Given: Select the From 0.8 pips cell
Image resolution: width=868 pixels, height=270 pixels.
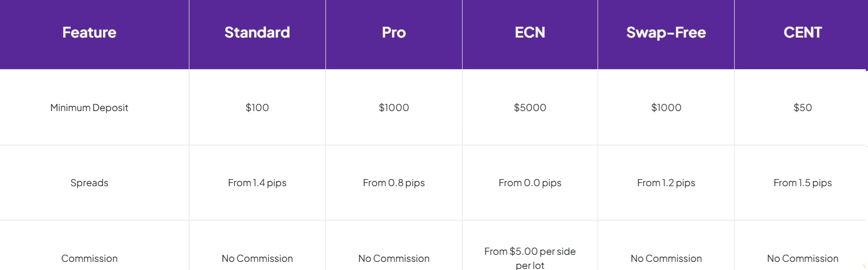Looking at the screenshot, I should pyautogui.click(x=393, y=183).
